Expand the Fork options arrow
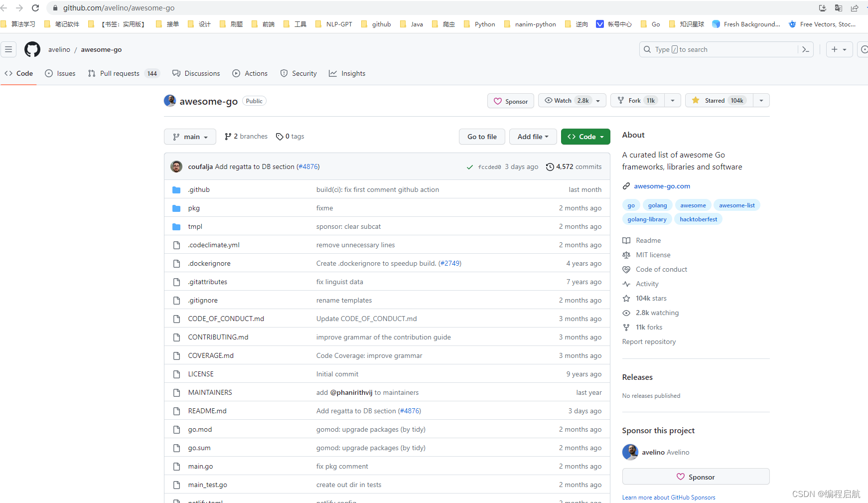The image size is (868, 503). 673,100
